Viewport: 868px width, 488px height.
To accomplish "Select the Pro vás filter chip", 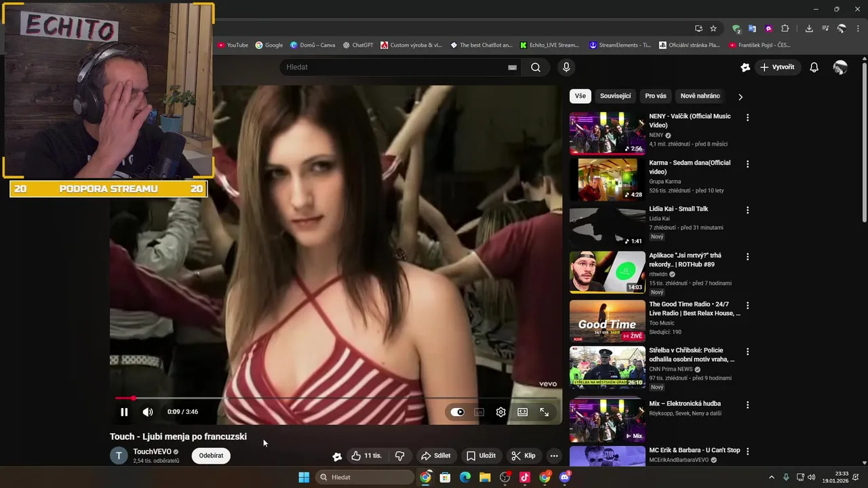I will click(x=656, y=96).
